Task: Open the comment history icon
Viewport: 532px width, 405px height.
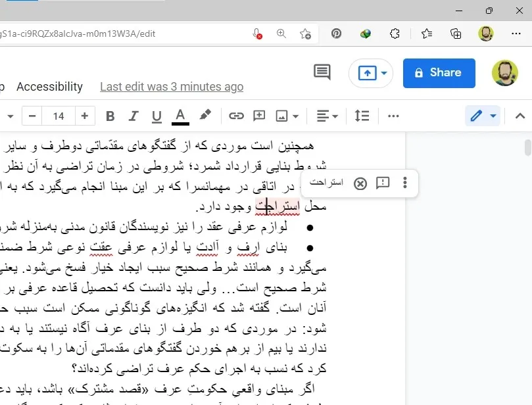Action: point(322,73)
